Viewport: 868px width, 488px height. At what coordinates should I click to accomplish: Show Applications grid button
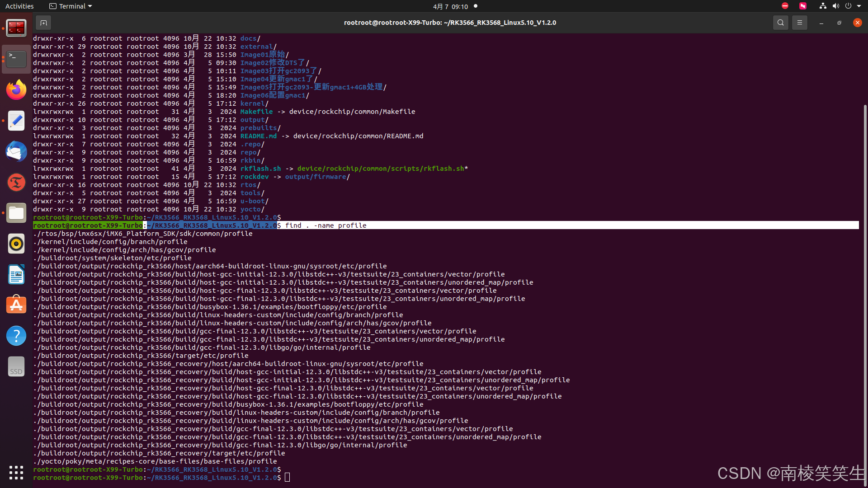pos(16,473)
